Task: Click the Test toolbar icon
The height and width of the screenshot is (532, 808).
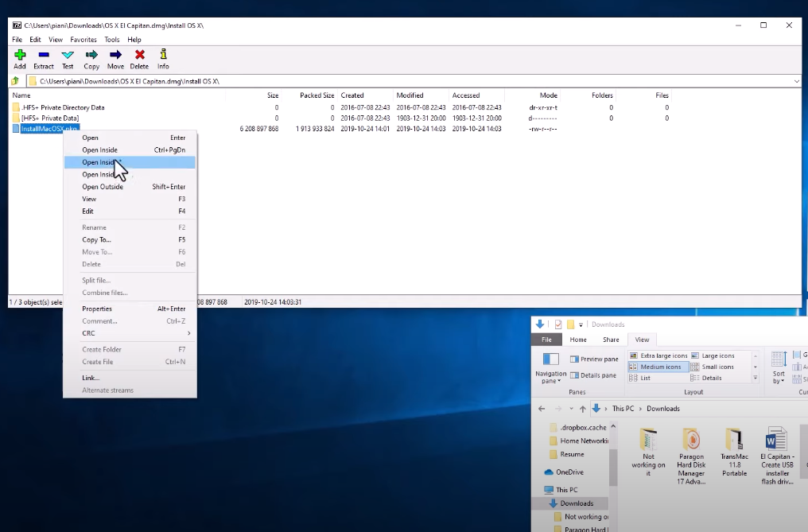Action: (x=68, y=59)
